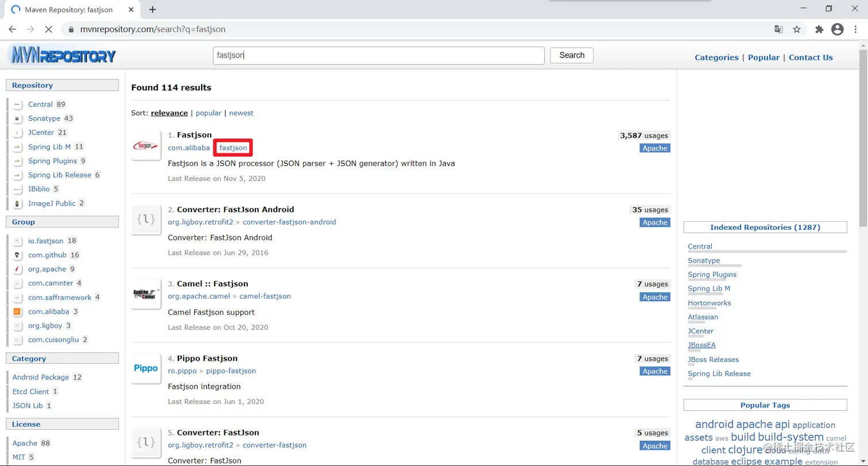Image resolution: width=868 pixels, height=466 pixels.
Task: Click the MVNRepository logo
Action: [62, 56]
